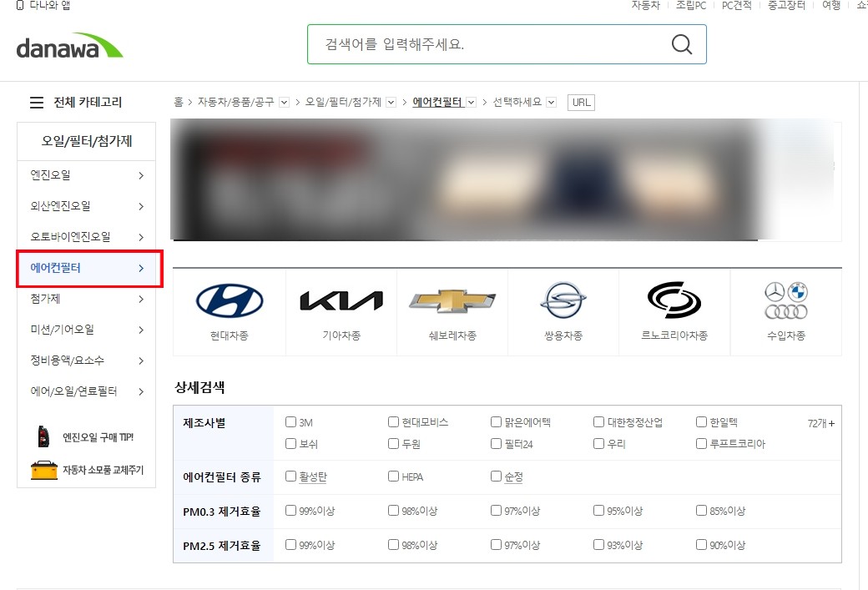The width and height of the screenshot is (868, 590).
Task: Select the imported cars logos icon
Action: tap(786, 300)
